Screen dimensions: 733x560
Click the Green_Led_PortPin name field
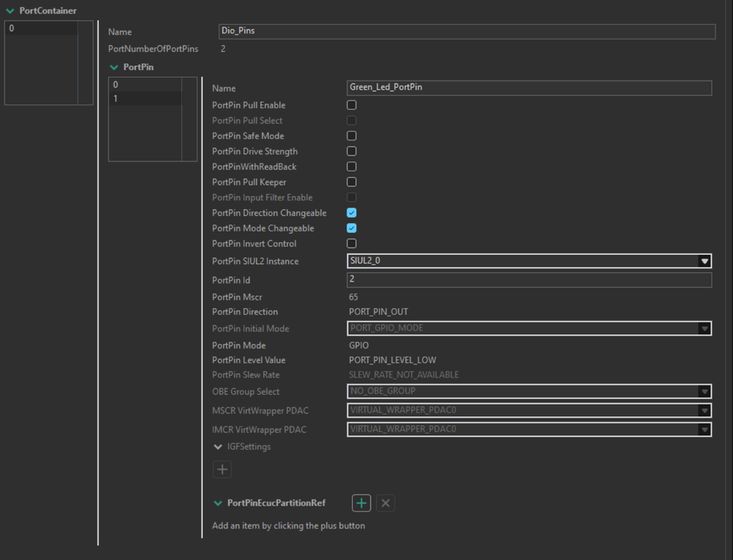(528, 88)
